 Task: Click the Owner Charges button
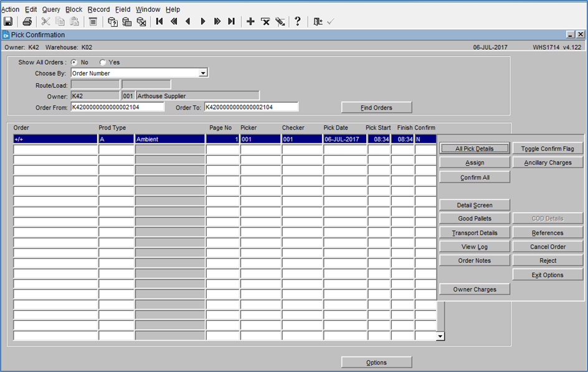click(475, 289)
